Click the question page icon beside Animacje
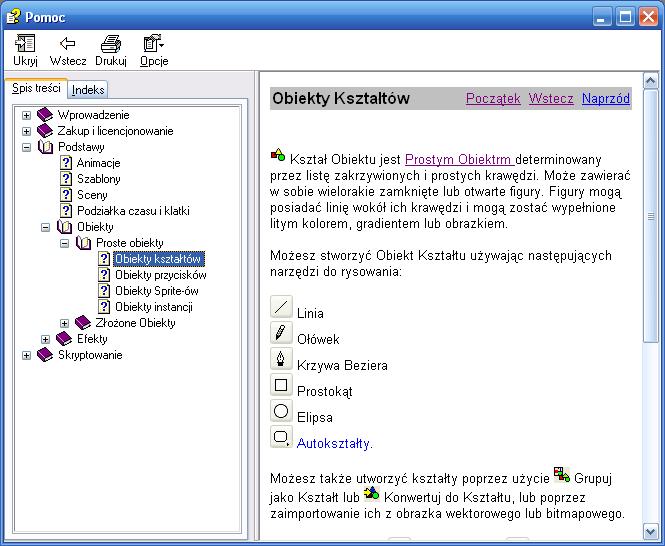The width and height of the screenshot is (665, 546). point(66,162)
